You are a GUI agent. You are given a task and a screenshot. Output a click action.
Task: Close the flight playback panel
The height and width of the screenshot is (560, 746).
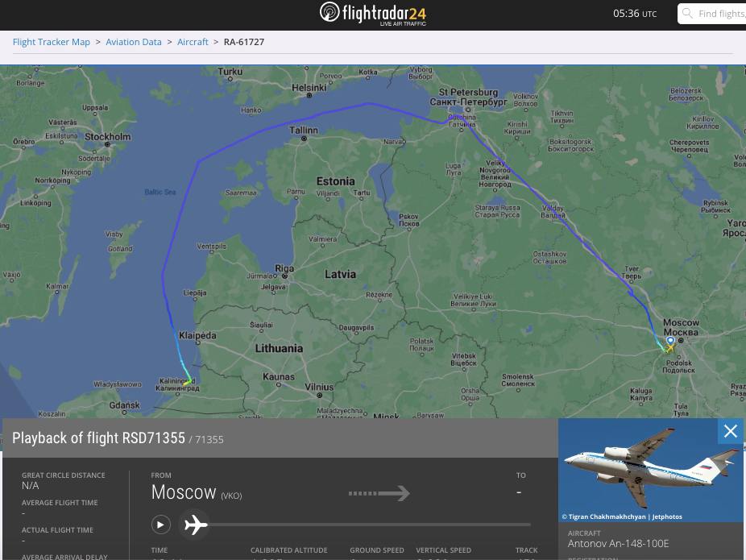coord(730,432)
